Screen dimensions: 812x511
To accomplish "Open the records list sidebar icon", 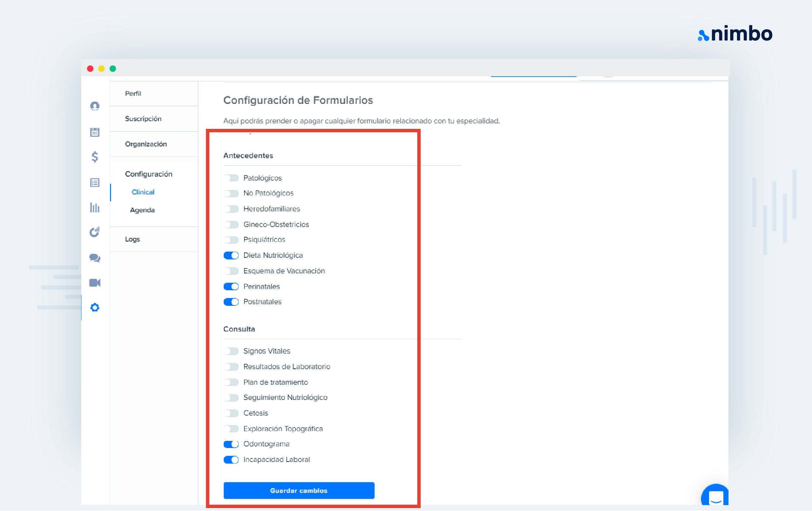I will click(95, 183).
